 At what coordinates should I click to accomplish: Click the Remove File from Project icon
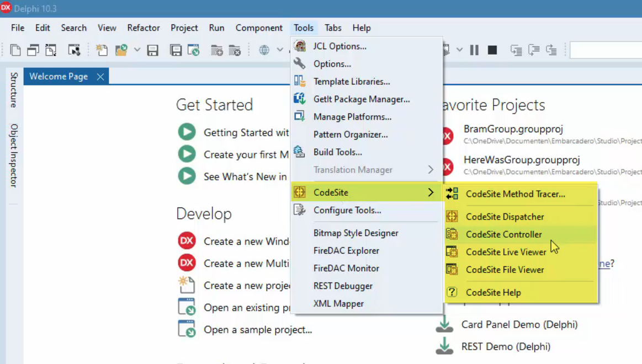235,50
